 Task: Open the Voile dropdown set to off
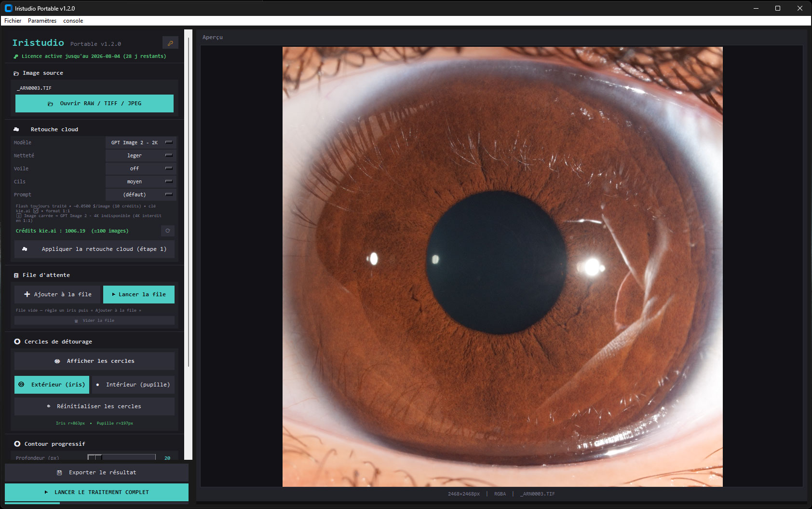point(141,168)
